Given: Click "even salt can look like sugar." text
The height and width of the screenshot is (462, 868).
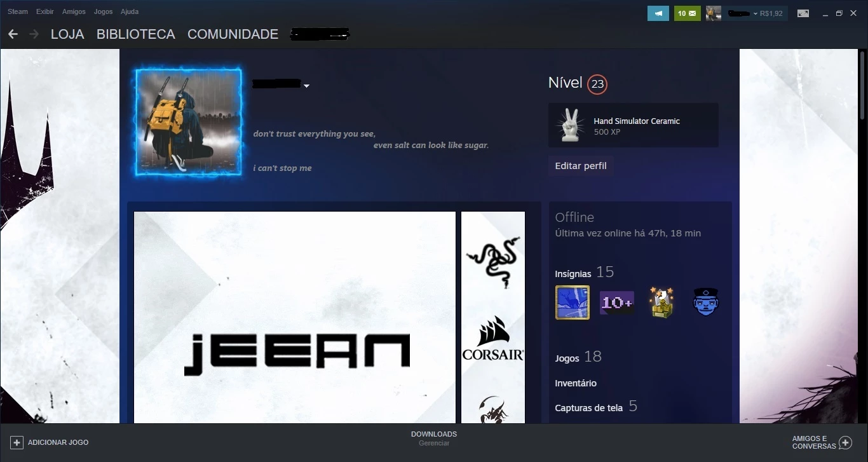Looking at the screenshot, I should 431,146.
